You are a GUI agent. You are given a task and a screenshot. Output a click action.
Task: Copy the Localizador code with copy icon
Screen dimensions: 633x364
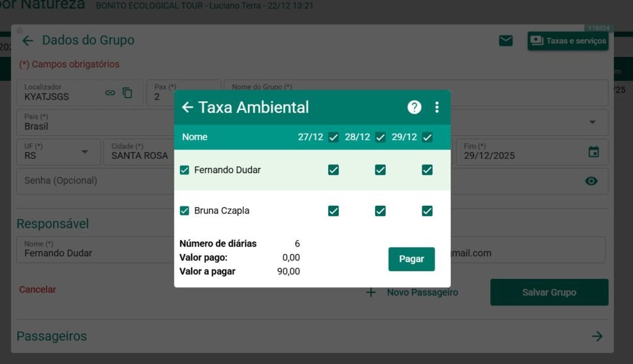coord(127,93)
